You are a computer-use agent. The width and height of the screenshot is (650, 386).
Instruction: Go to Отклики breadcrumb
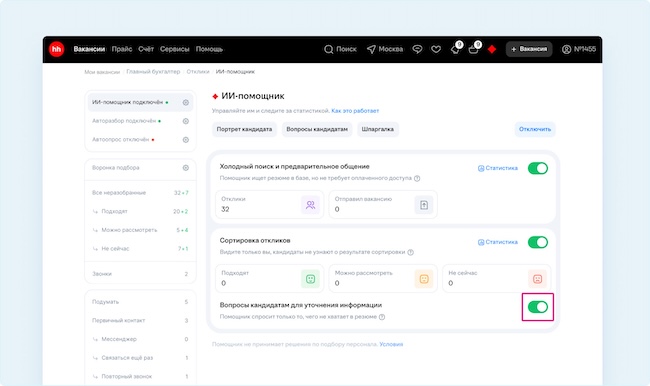tap(198, 72)
